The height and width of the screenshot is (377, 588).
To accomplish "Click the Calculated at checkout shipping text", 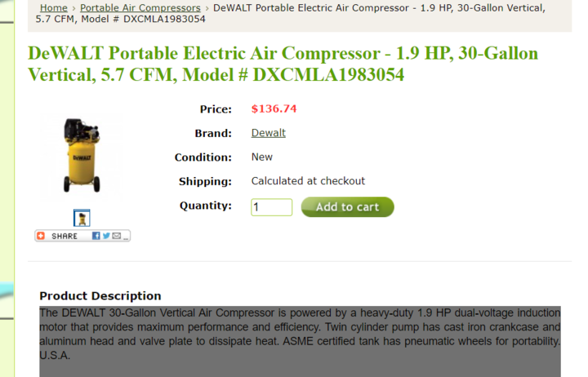I will click(x=308, y=181).
